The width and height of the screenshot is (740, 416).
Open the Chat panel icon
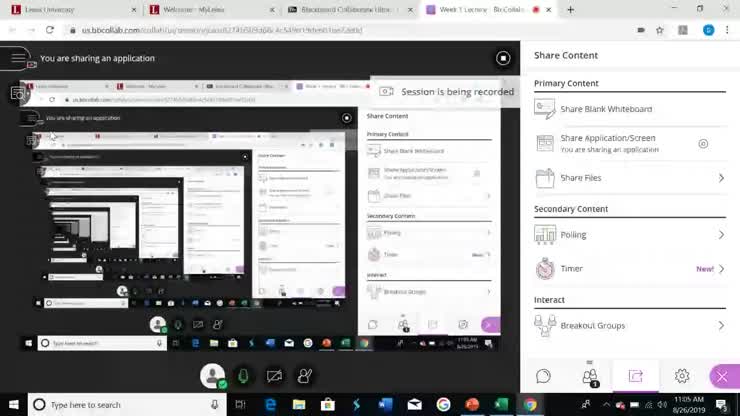pyautogui.click(x=543, y=376)
